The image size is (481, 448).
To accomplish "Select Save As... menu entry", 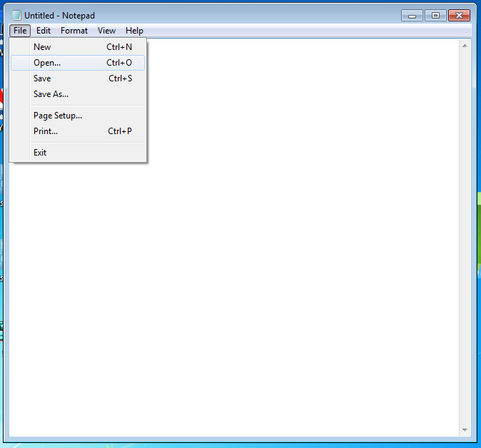I will point(78,94).
